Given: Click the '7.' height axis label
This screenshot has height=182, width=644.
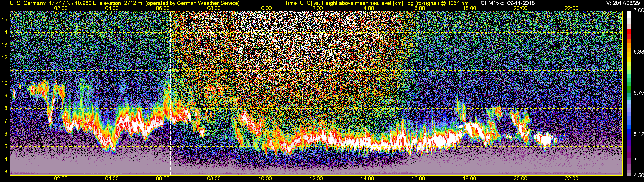Looking at the screenshot, I should click(6, 121).
